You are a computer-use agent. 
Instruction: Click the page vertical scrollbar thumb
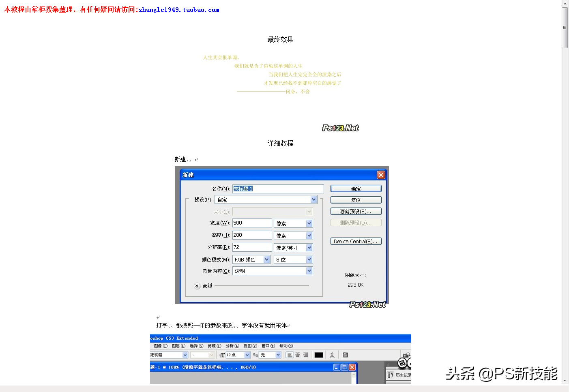click(x=565, y=28)
